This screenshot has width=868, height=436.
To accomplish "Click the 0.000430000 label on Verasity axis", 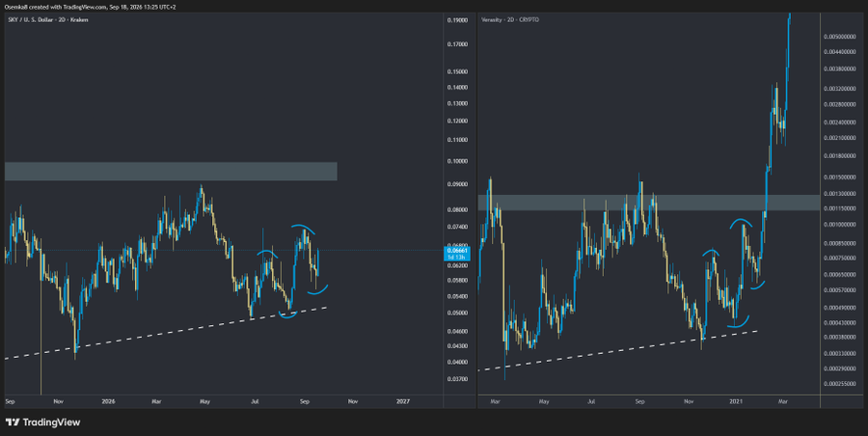I will point(840,323).
